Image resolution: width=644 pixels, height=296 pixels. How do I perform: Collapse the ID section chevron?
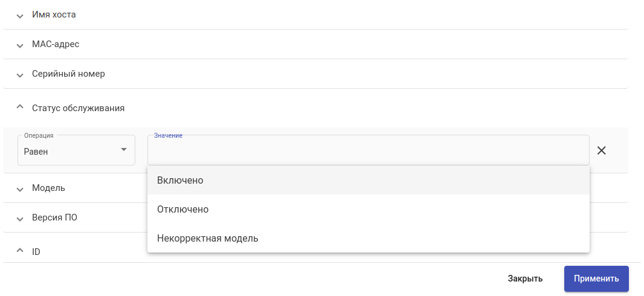pos(20,250)
